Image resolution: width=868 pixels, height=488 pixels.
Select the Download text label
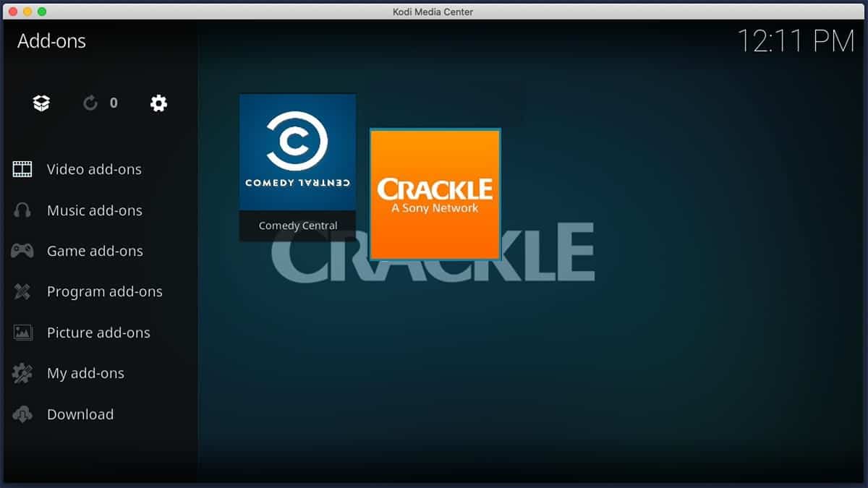tap(80, 414)
